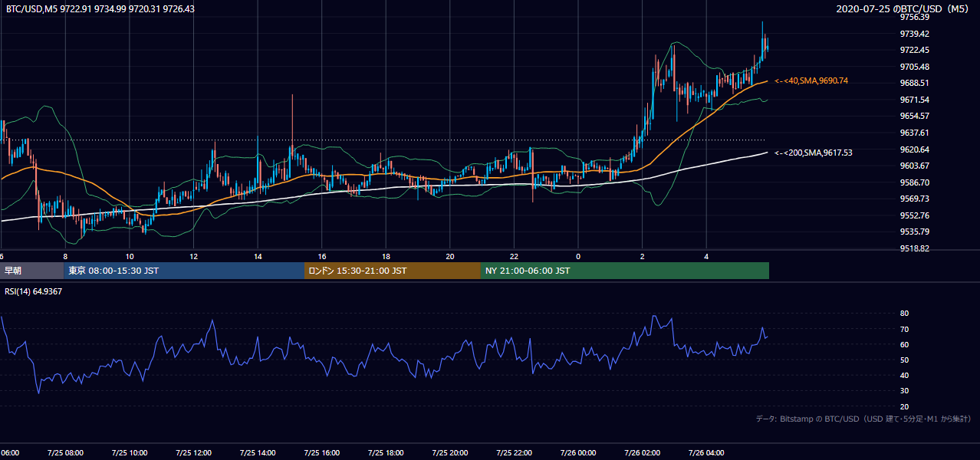Click the hour 12 label under the price chart
The image size is (980, 460).
[194, 256]
